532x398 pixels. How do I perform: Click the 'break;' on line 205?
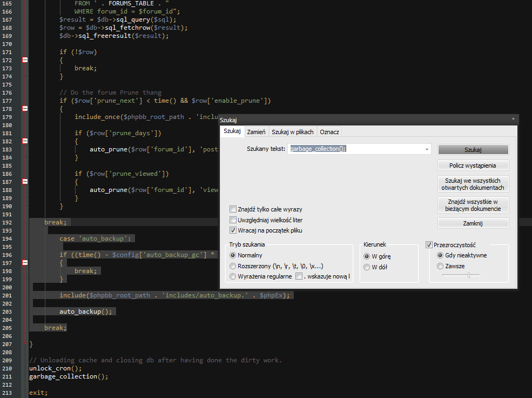55,328
